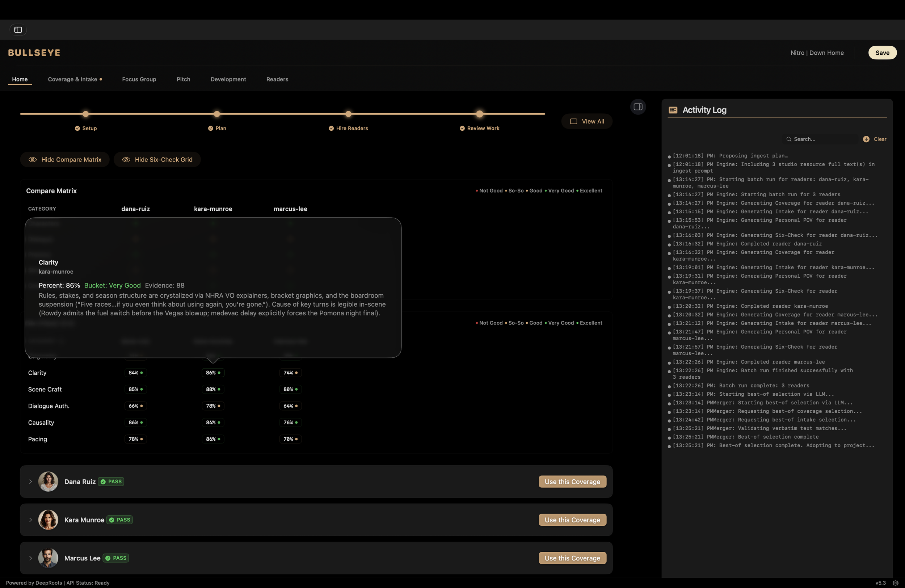Click the Activity Log header icon
This screenshot has height=588, width=905.
point(673,110)
